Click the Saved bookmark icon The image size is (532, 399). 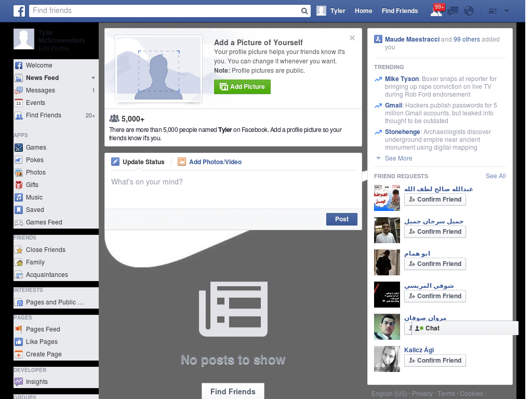19,210
